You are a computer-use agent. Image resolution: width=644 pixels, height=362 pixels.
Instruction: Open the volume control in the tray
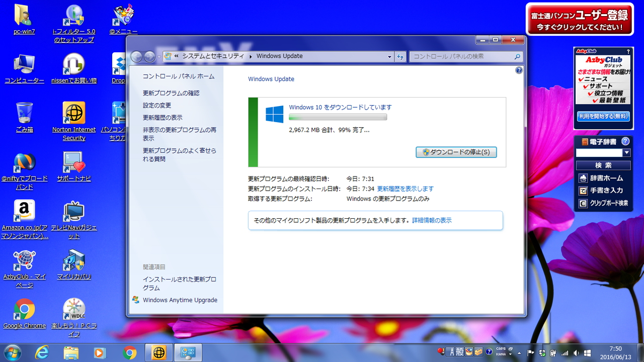577,353
